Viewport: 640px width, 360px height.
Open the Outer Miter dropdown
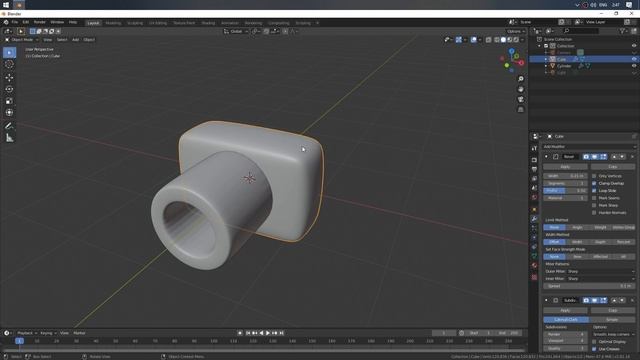pyautogui.click(x=601, y=271)
